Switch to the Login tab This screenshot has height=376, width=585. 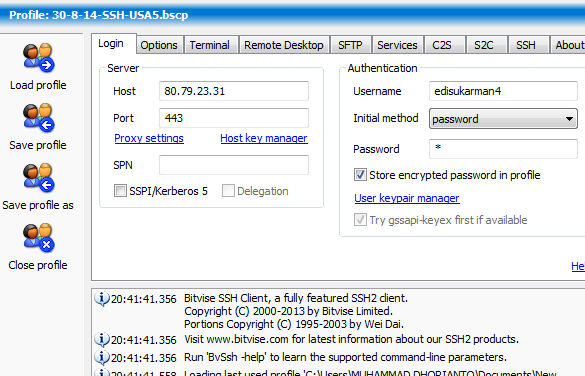pos(113,44)
